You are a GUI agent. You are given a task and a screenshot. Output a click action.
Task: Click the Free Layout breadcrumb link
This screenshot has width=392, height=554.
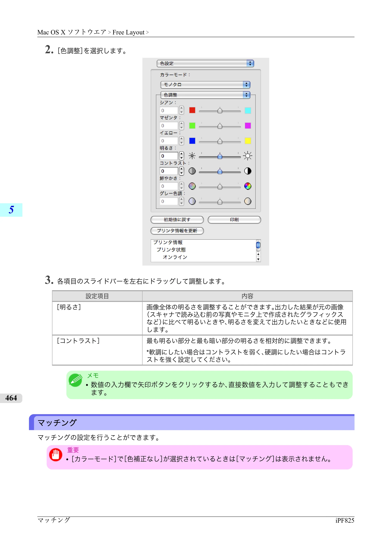pos(129,32)
